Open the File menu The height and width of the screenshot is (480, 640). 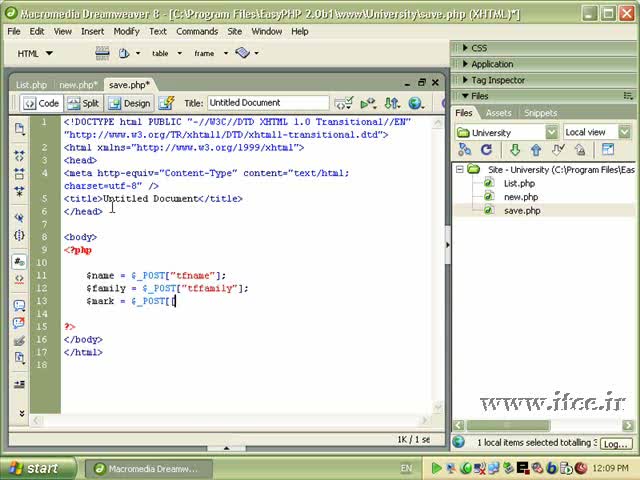(14, 31)
